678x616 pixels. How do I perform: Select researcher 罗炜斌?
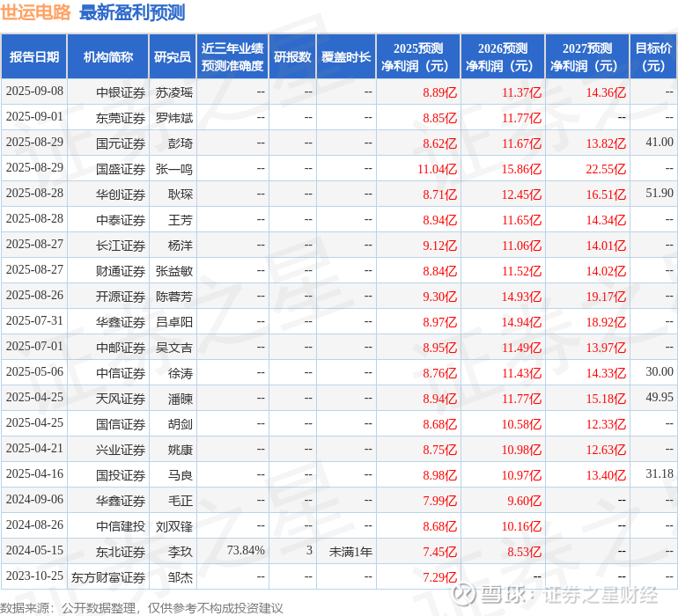(x=173, y=118)
